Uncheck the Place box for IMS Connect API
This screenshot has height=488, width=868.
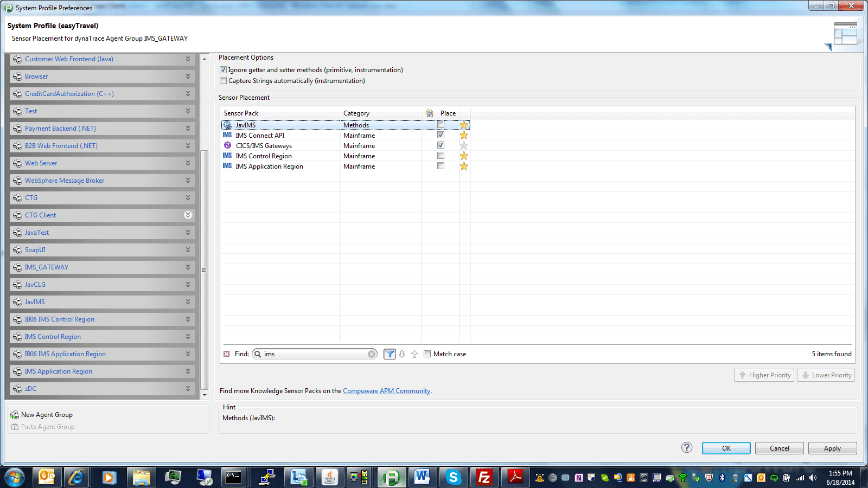(441, 135)
